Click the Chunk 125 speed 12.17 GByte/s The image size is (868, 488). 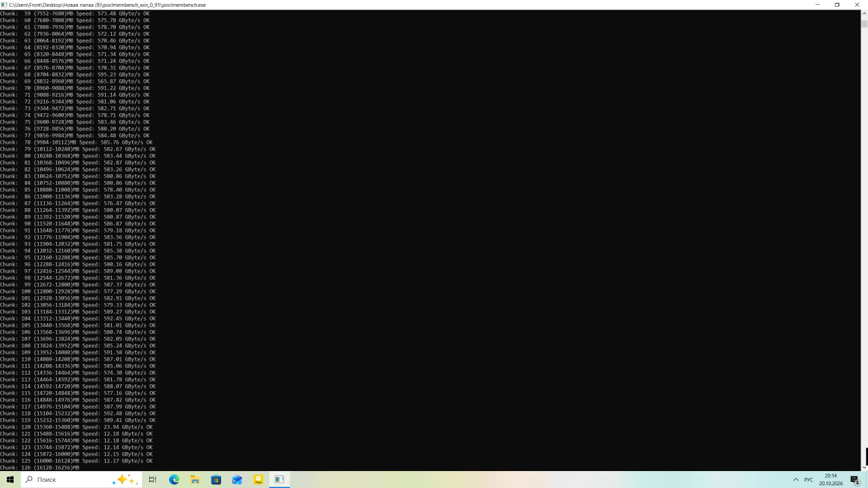tap(123, 461)
